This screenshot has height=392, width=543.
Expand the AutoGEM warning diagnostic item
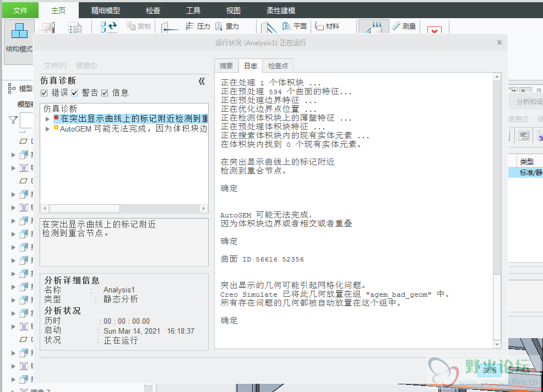[48, 129]
